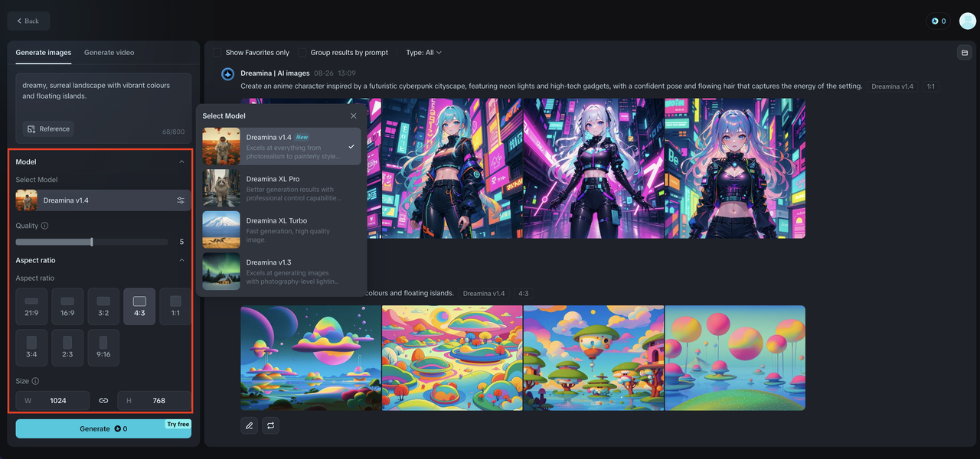The width and height of the screenshot is (980, 459).
Task: Click the Size info icon
Action: [35, 381]
